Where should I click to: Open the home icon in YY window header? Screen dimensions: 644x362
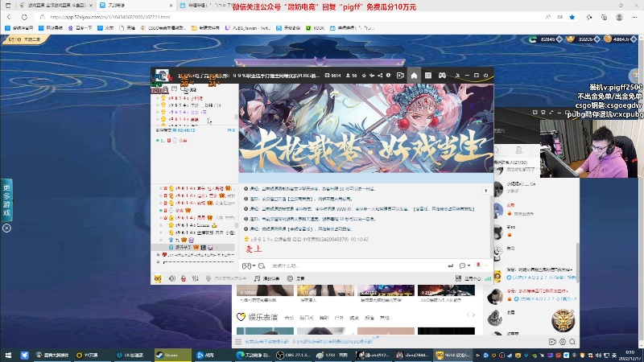tap(414, 76)
